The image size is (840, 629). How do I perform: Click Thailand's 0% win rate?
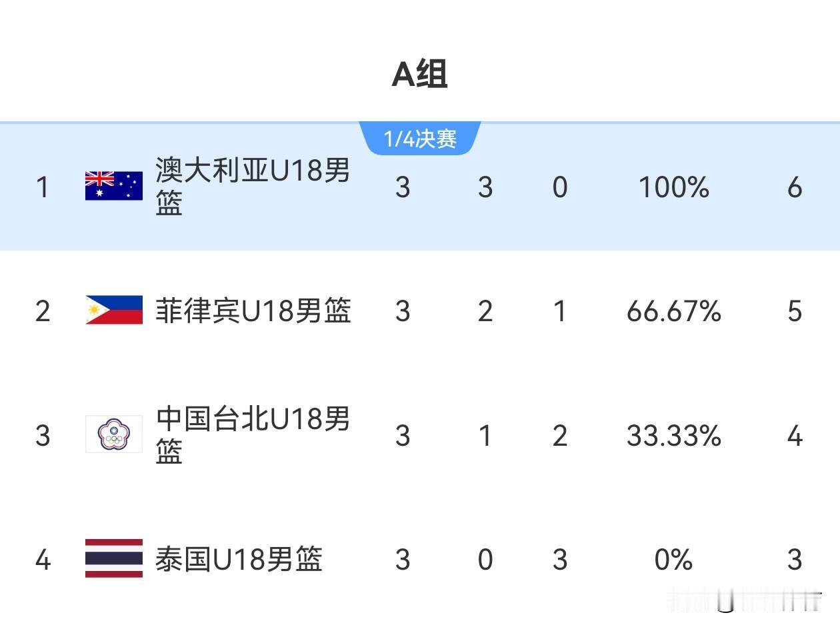tap(674, 560)
